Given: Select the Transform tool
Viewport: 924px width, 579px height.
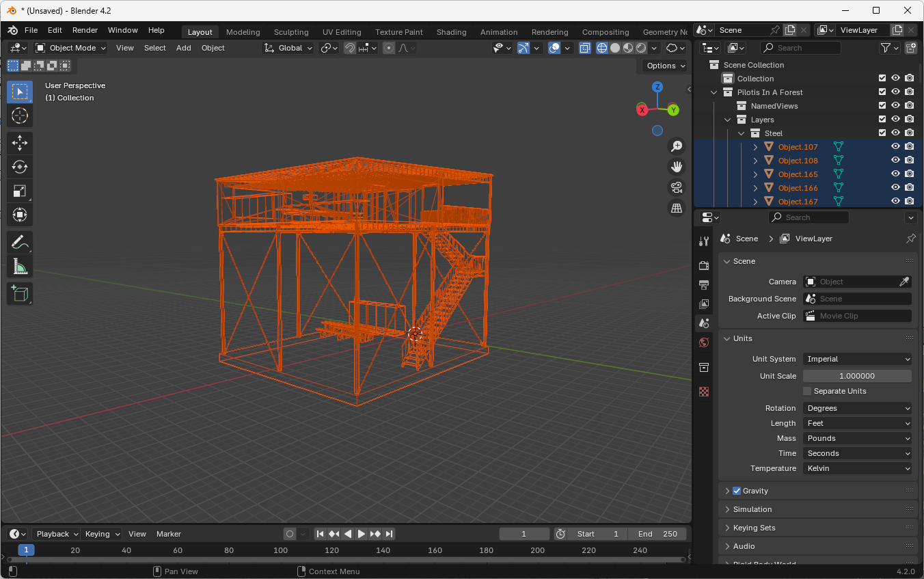Looking at the screenshot, I should tap(20, 215).
